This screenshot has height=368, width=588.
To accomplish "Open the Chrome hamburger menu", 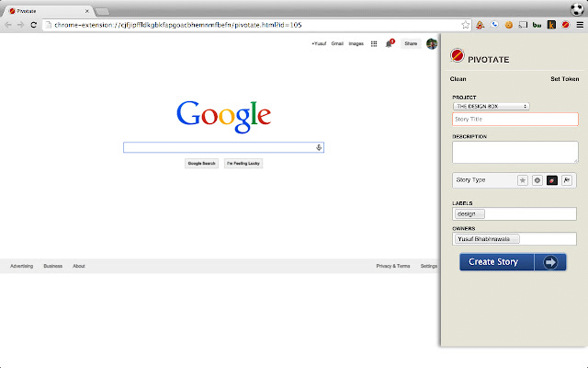I will [580, 25].
